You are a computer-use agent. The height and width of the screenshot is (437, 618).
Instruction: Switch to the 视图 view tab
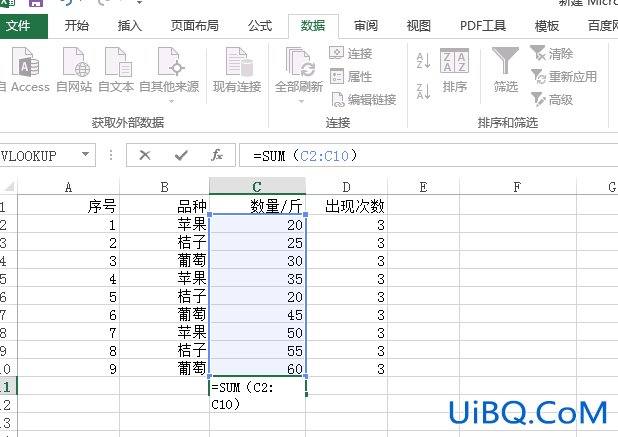tap(419, 26)
